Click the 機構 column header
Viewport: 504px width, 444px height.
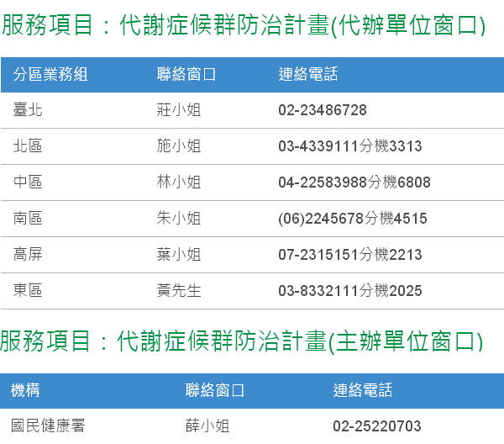pos(25,390)
